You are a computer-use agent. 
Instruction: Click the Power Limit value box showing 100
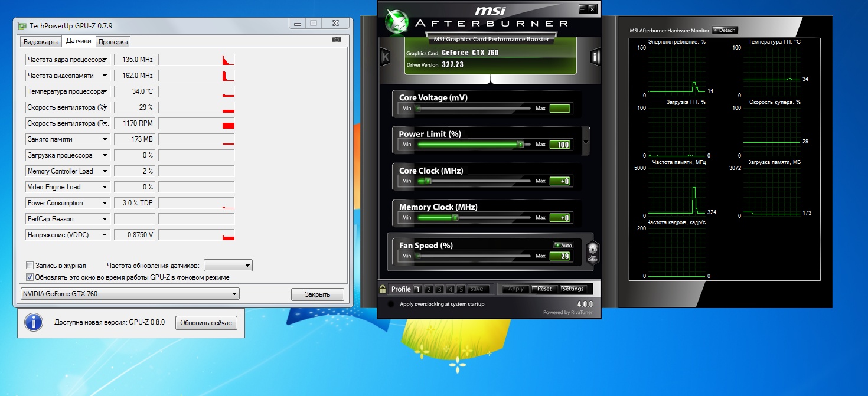coord(560,145)
